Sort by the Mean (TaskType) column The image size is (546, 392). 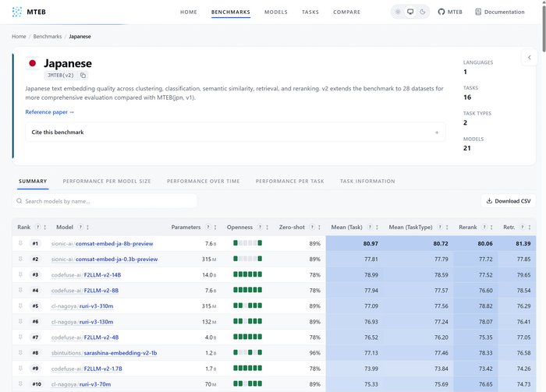point(447,227)
